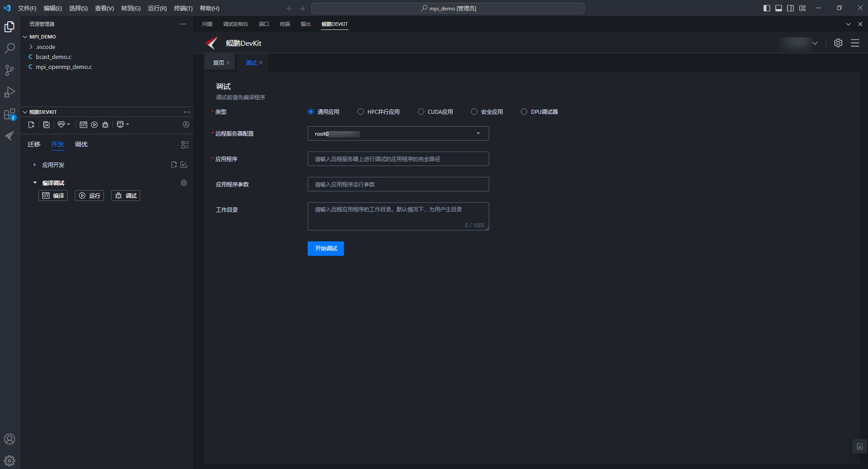Screen dimensions: 868x469
Task: Switch to the 问题 panel tab
Action: tap(207, 24)
